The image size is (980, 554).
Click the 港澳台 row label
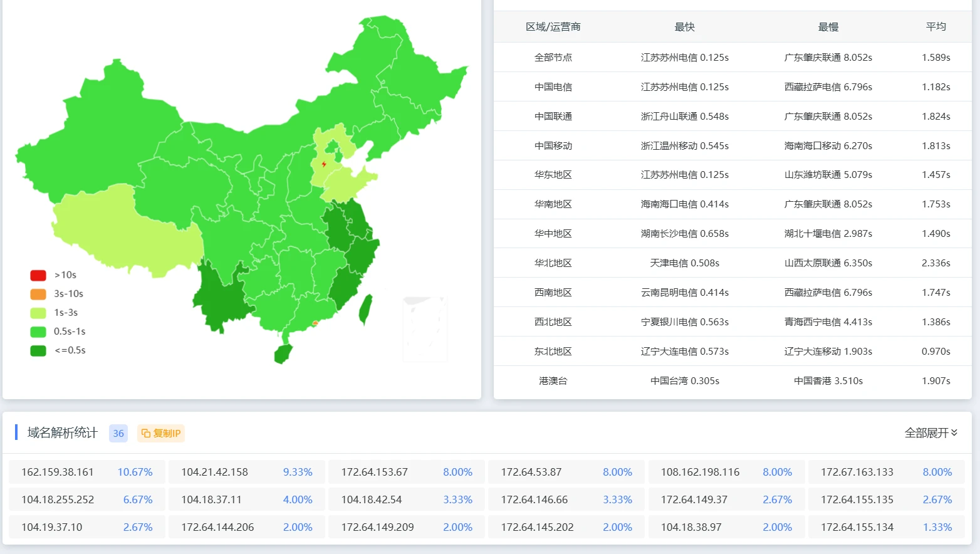[x=553, y=381]
